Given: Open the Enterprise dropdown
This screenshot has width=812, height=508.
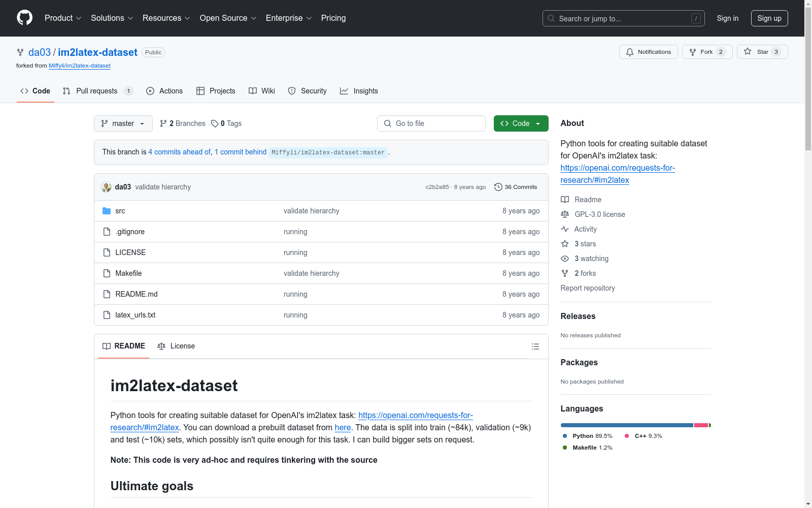Looking at the screenshot, I should point(289,18).
